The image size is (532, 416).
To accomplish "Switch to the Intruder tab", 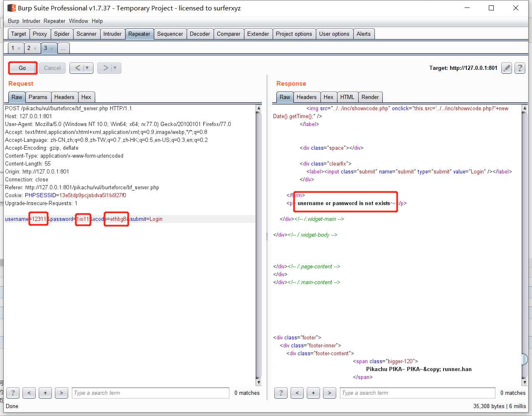I will click(x=113, y=34).
